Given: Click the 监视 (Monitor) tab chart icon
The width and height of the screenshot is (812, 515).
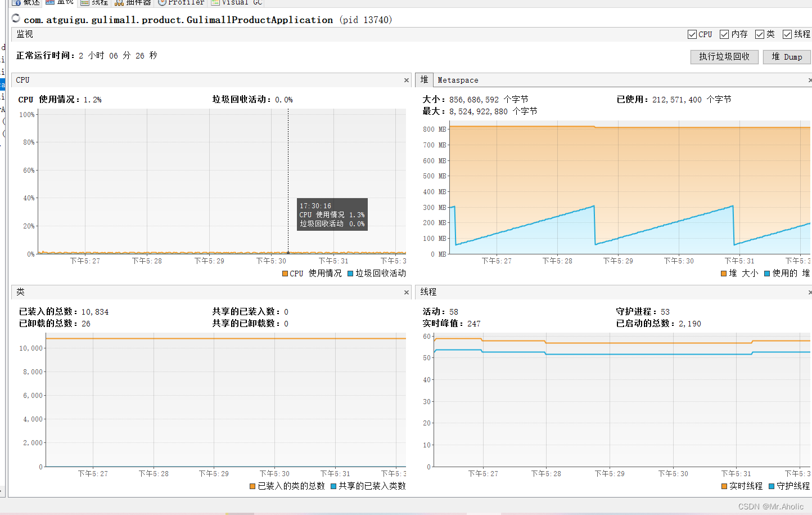Looking at the screenshot, I should click(x=51, y=2).
